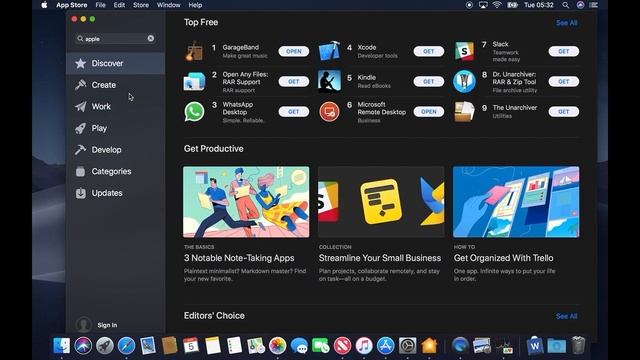The width and height of the screenshot is (640, 360).
Task: Open the WhatsApp Desktop app icon
Action: (x=194, y=112)
